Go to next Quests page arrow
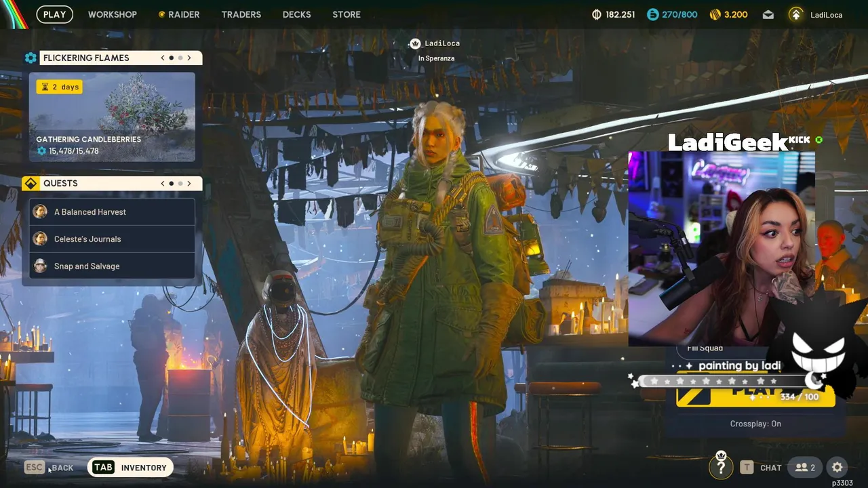The image size is (868, 488). [189, 184]
